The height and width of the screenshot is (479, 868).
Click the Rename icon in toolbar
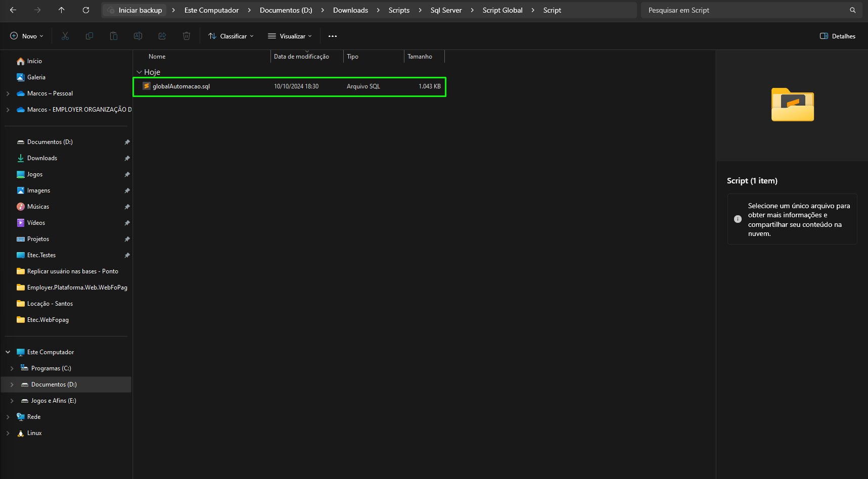[138, 36]
